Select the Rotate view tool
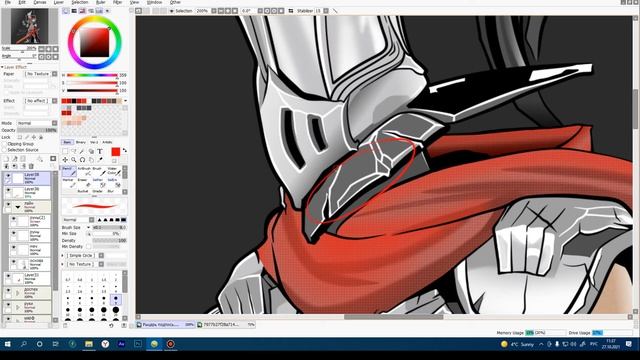The width and height of the screenshot is (640, 360). coord(82,160)
